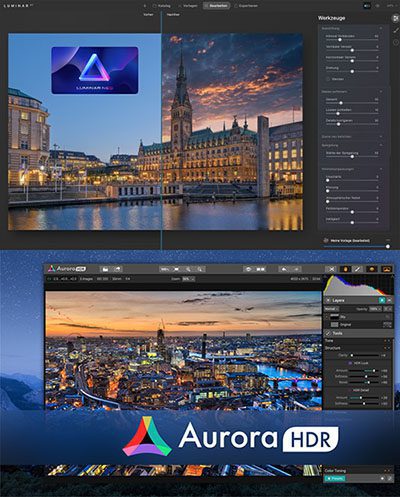Collapse the section containing Atmosphärischer Nebel

pyautogui.click(x=381, y=169)
